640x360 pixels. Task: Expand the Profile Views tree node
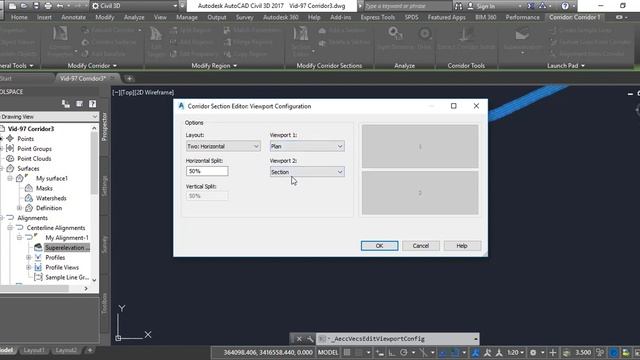pos(29,267)
